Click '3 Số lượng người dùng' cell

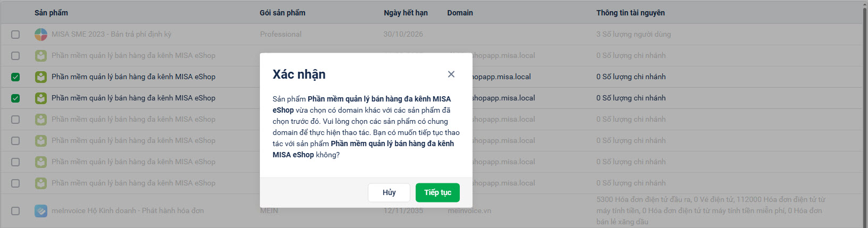click(x=634, y=34)
